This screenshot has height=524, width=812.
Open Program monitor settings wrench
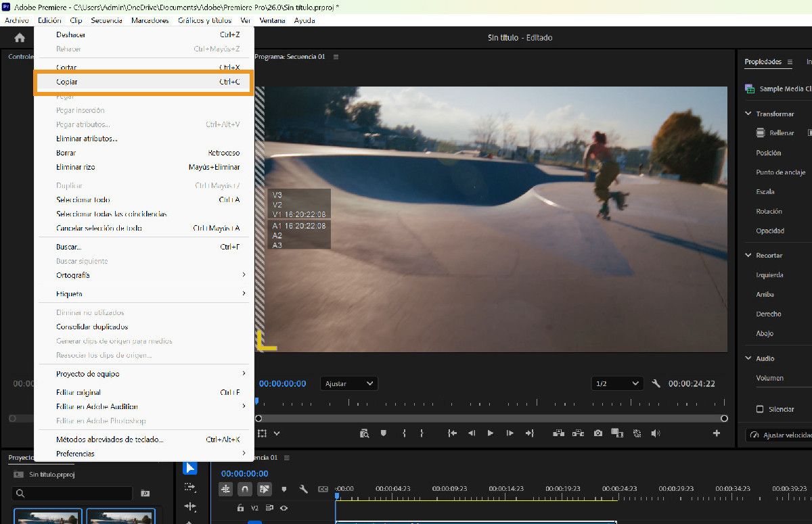[656, 383]
